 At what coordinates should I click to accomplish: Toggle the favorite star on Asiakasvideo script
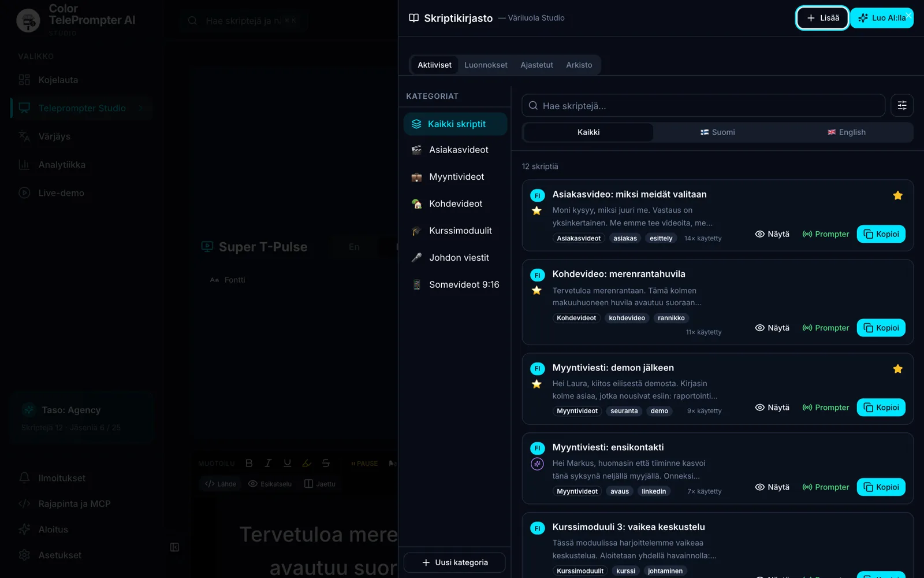coord(897,195)
